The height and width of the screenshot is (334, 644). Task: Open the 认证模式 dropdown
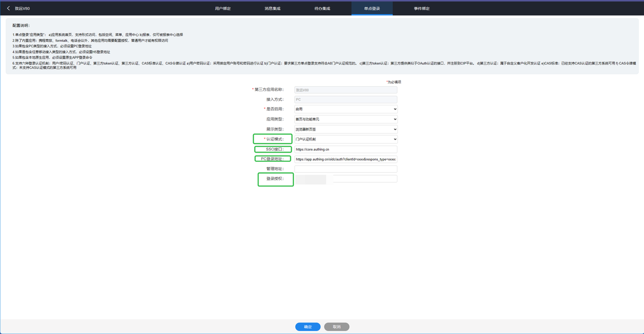click(x=346, y=139)
